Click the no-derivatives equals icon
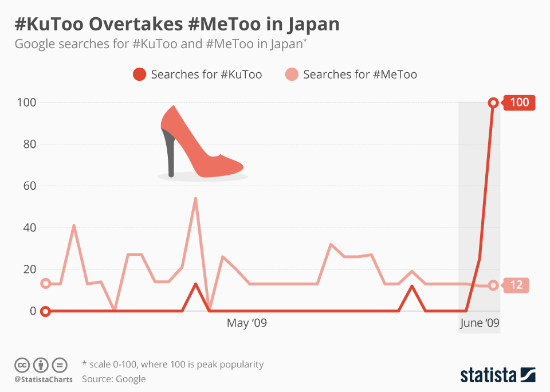Viewport: 550px width, 392px height. (x=60, y=365)
